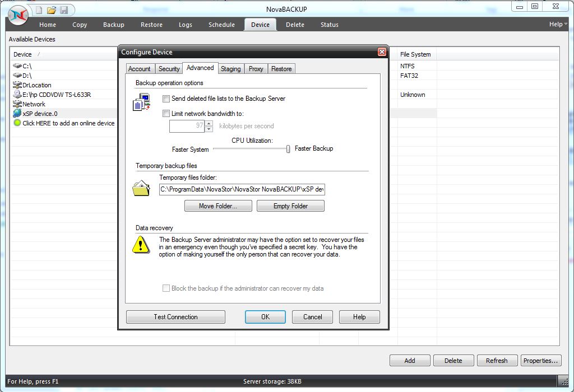Click the E:\ CD drive icon
Screen dimensions: 574x392
[17, 94]
